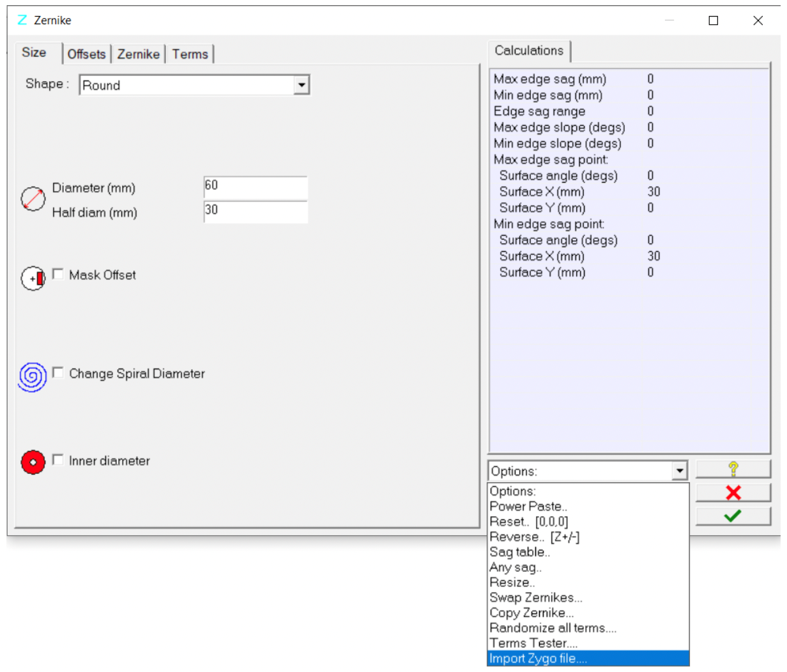Screen dimensions: 787x672
Task: Enable the Mask Offset checkbox
Action: point(58,274)
